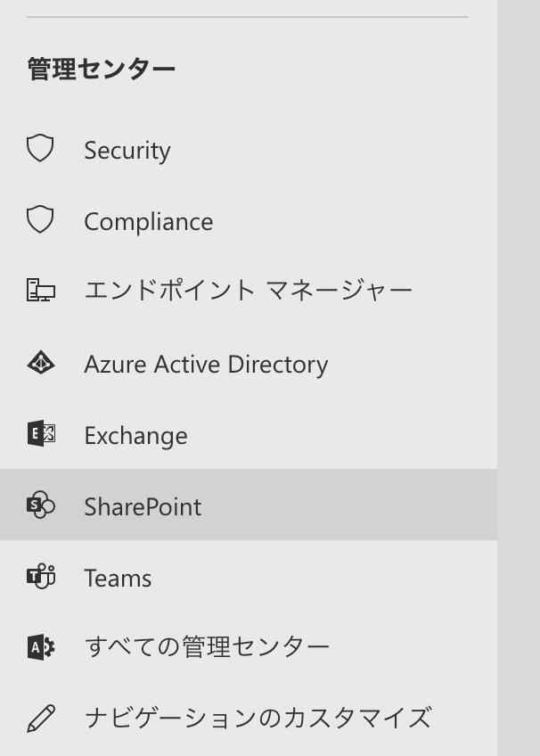Click the Teams logo icon
Screen dimensions: 540x756
[40, 577]
